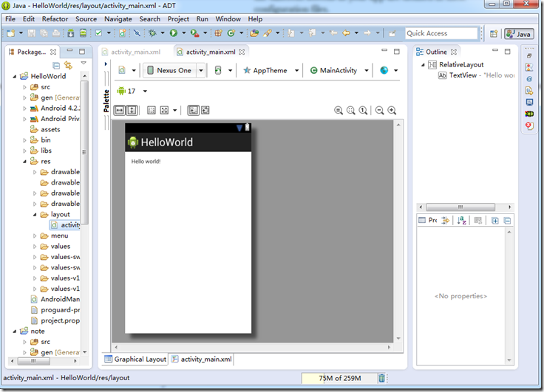544x392 pixels.
Task: Click the Open Perspective icon beside Java
Action: (x=494, y=34)
